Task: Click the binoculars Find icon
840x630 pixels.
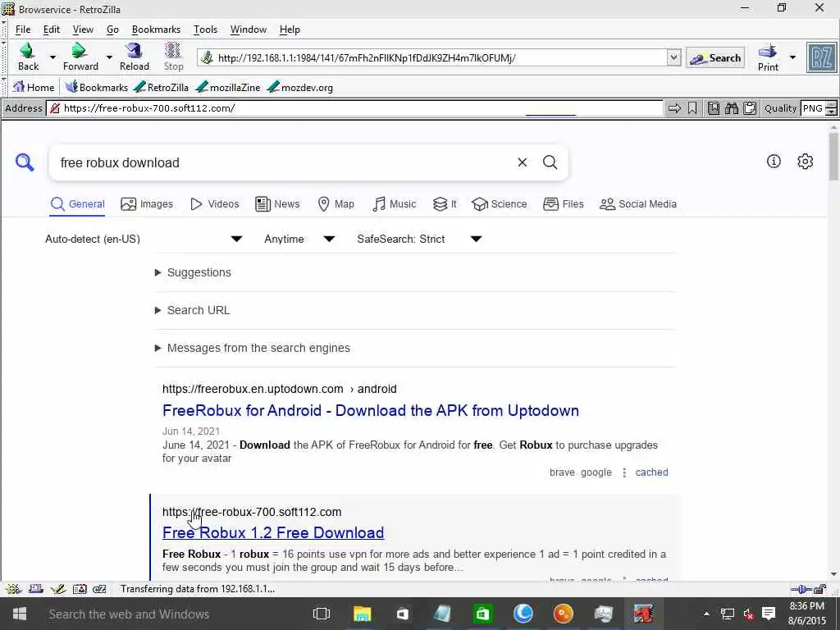Action: pos(732,109)
